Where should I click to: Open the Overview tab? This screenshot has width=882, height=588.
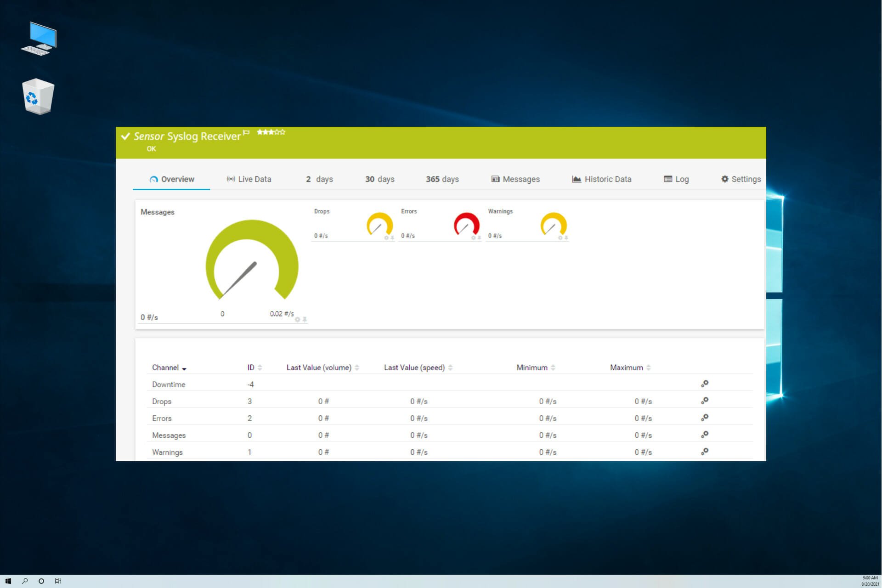point(172,179)
